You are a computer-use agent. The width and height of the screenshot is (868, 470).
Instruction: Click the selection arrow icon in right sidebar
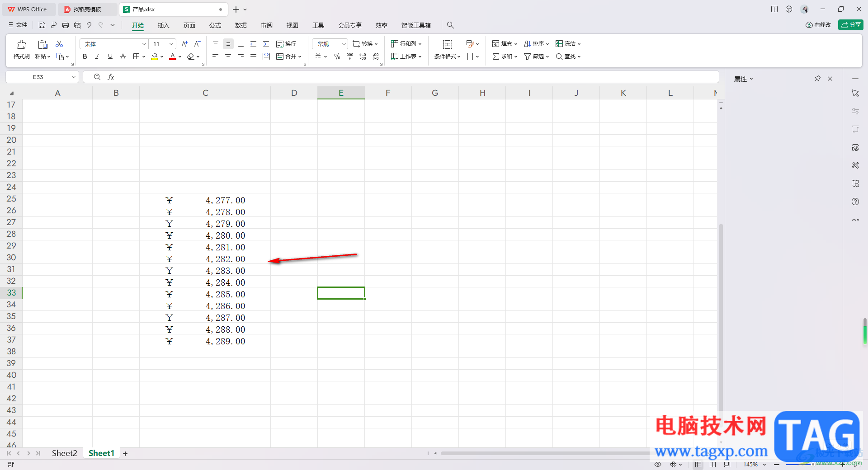855,93
